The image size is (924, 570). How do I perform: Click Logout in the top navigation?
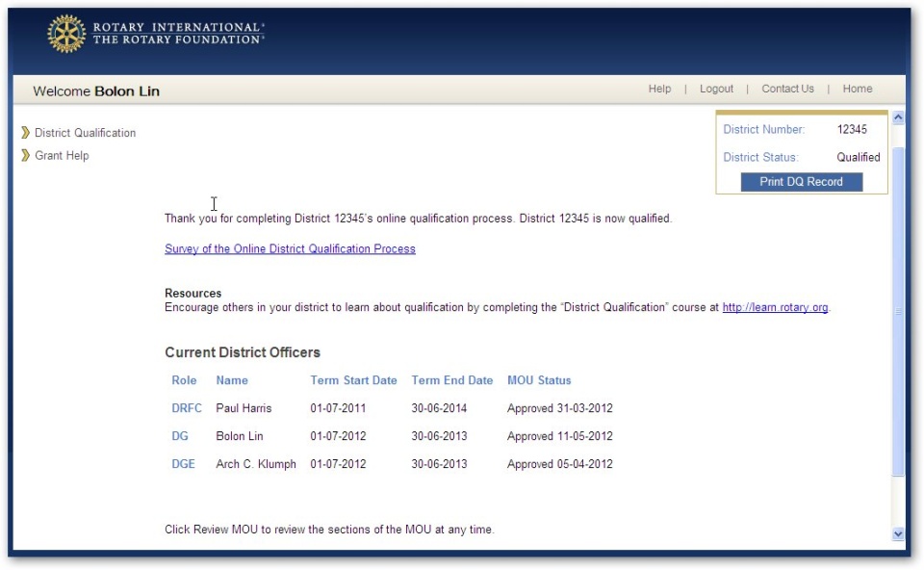716,89
